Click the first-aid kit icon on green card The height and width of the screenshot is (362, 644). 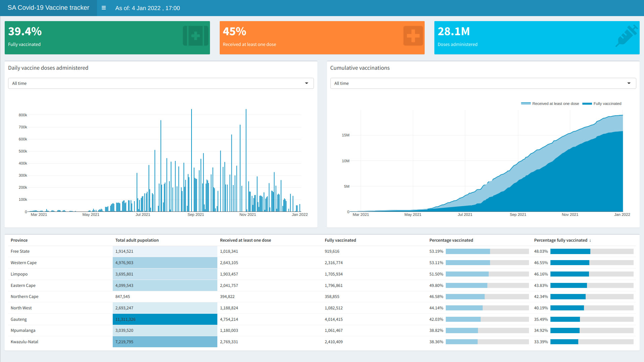point(196,36)
